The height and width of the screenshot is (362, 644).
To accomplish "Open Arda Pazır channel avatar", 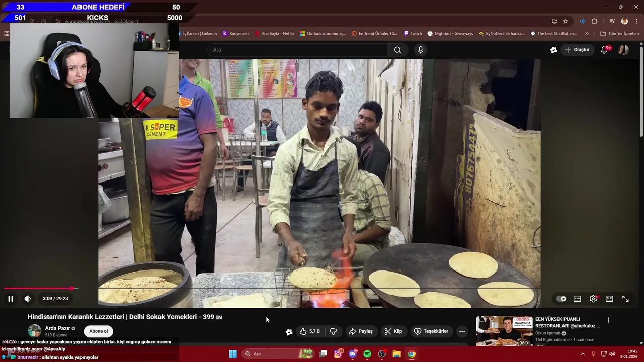I will tap(34, 331).
